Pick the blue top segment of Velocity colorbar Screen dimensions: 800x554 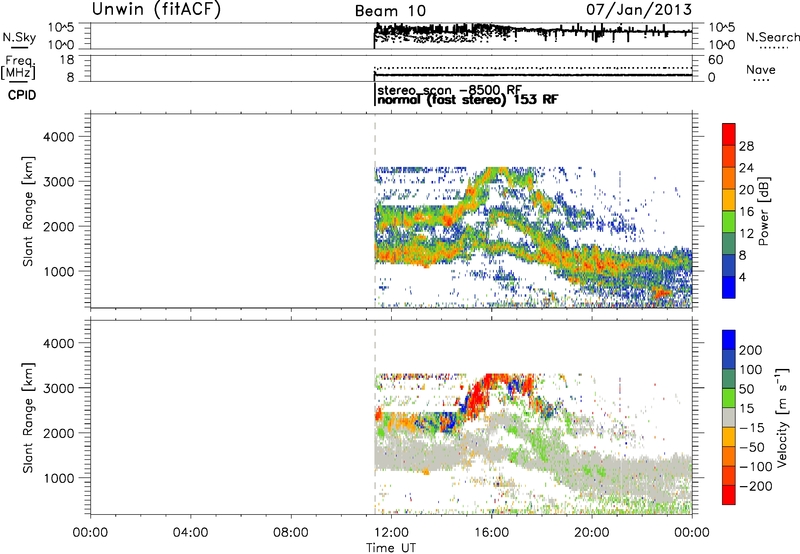coord(729,340)
